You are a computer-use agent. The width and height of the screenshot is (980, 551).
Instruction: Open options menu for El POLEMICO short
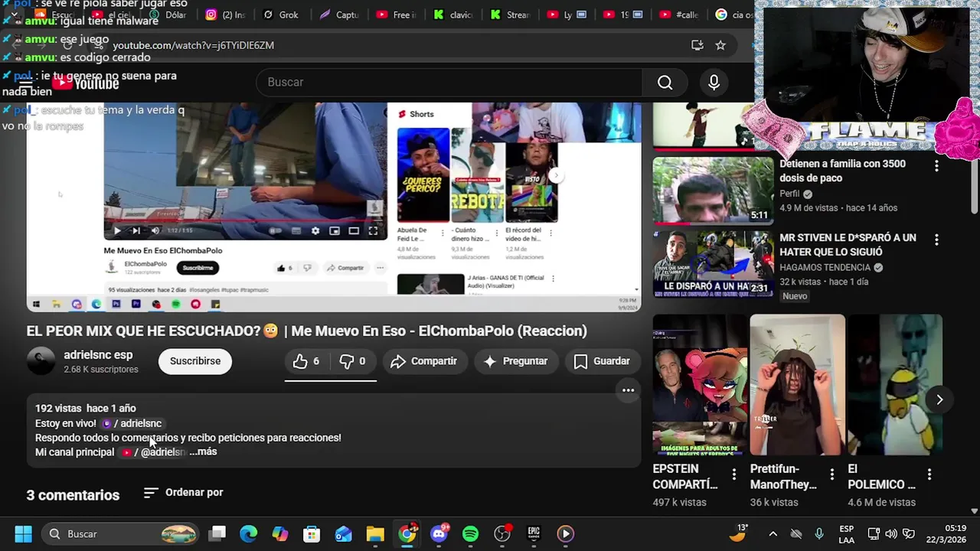pos(929,474)
